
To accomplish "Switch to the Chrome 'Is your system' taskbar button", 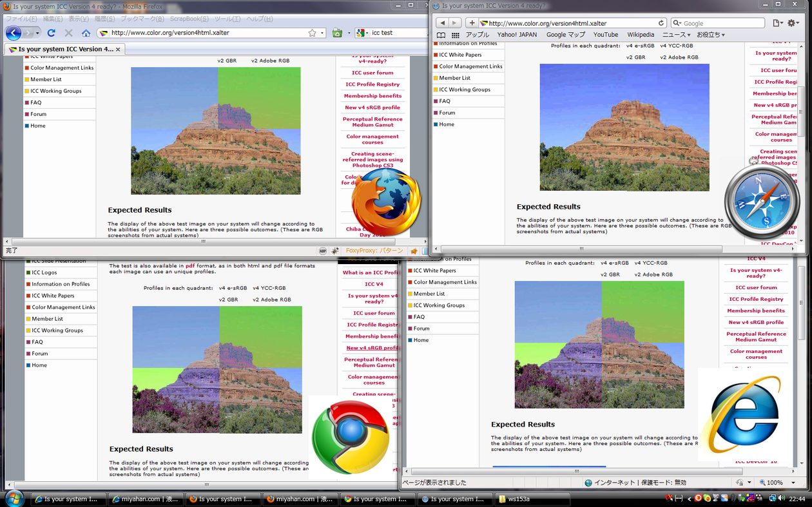I will click(x=378, y=499).
